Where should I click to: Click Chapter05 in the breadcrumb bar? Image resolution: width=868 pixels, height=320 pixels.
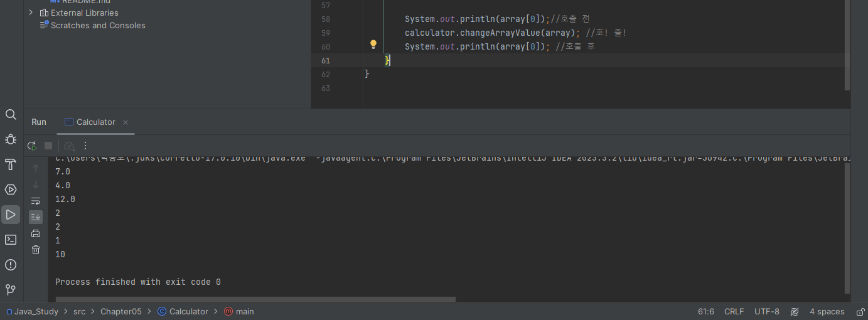click(121, 311)
